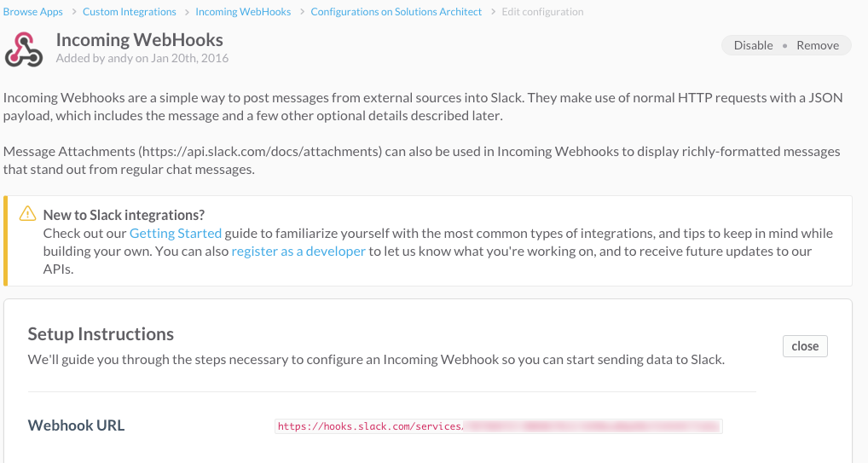Click the Added by andy date text

[142, 59]
